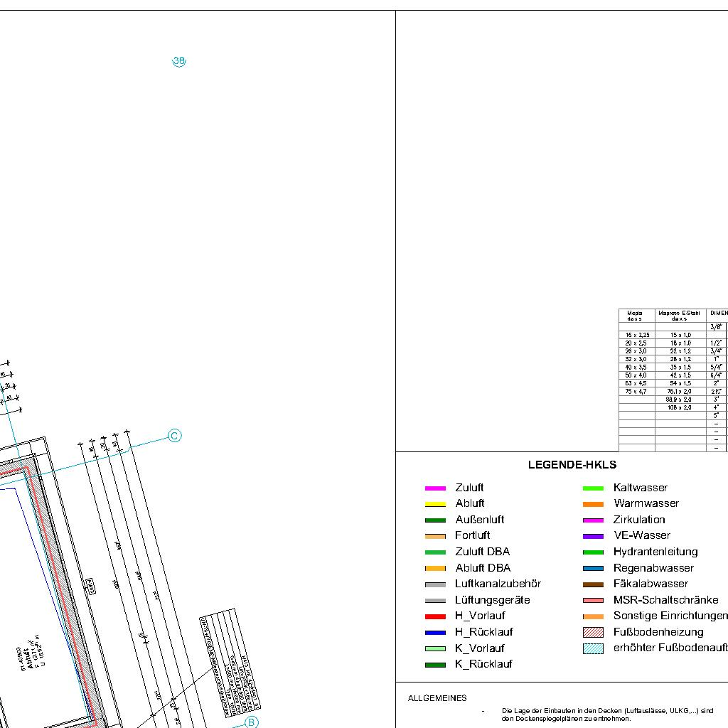Select the light green K_Vorlauf swatch

pos(435,648)
